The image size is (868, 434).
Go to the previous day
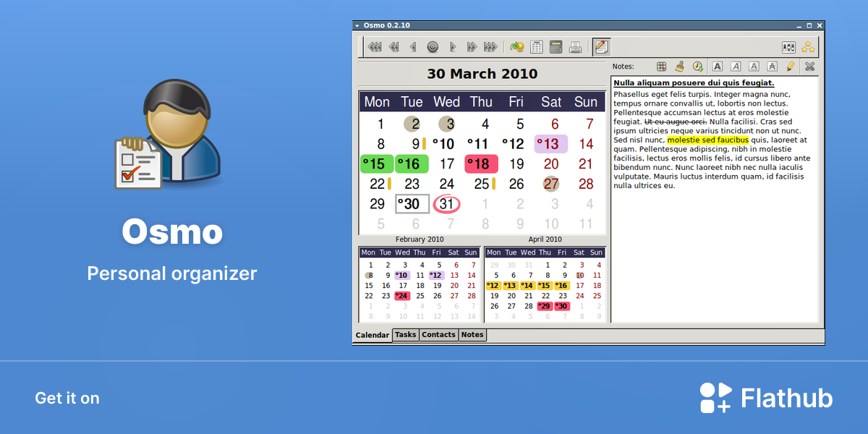[x=414, y=47]
